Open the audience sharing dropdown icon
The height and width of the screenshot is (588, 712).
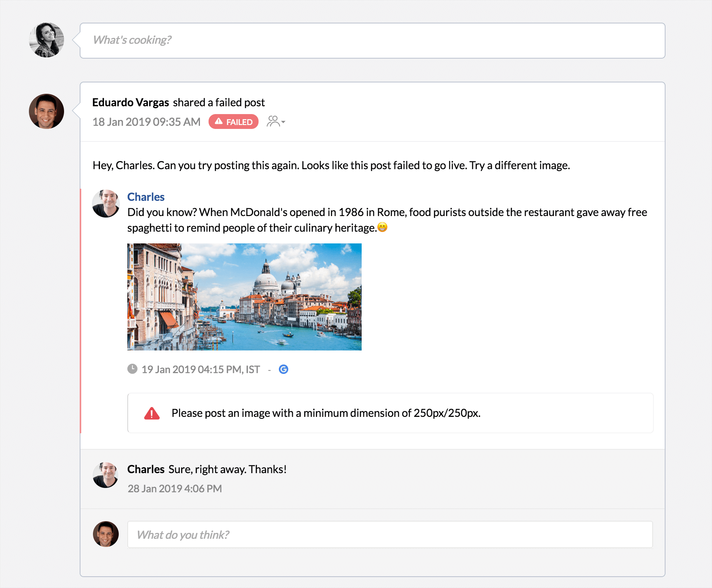[x=276, y=122]
